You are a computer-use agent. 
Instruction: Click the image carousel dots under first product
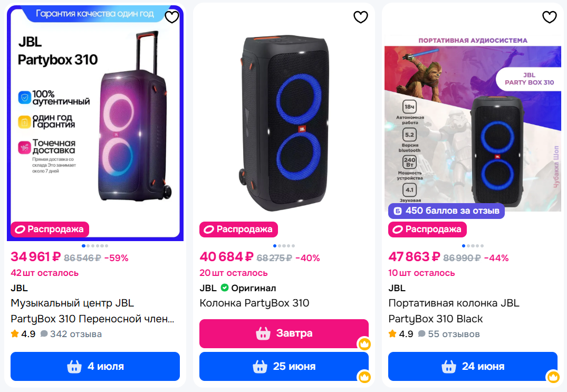tap(95, 246)
